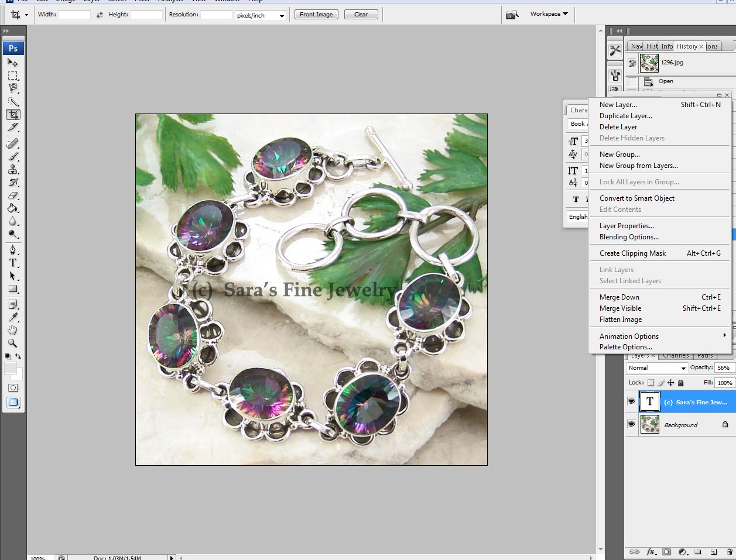Select the Eraser tool
This screenshot has width=736, height=560.
point(13,195)
